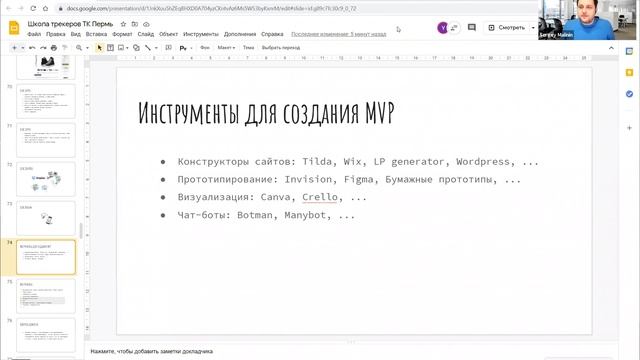Click the redo arrow in toolbar
Screen dimensions: 640x360
(43, 48)
